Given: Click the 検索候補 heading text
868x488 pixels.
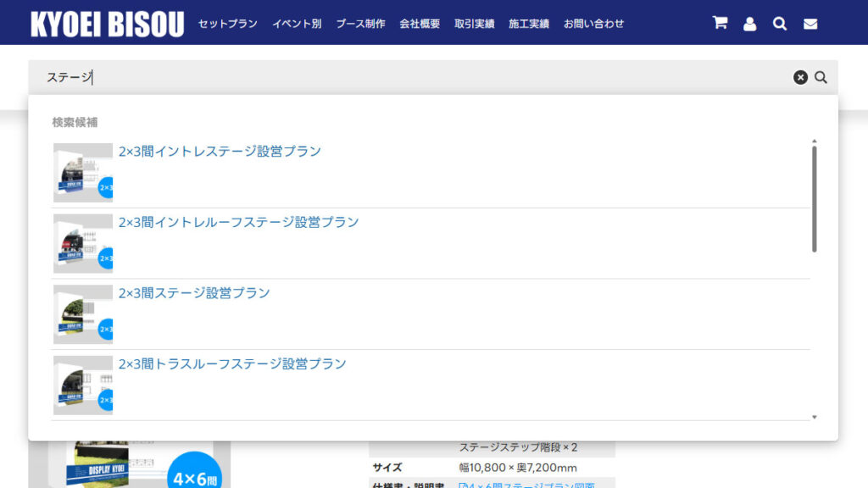Looking at the screenshot, I should pyautogui.click(x=75, y=122).
